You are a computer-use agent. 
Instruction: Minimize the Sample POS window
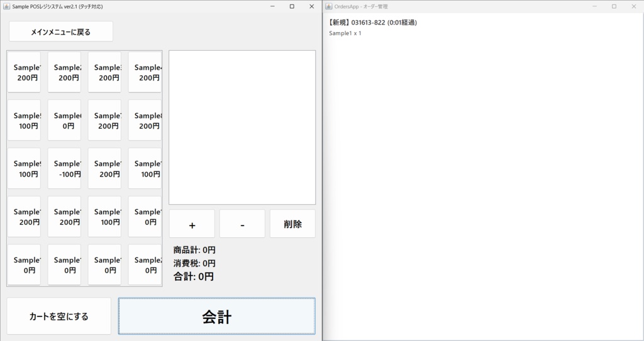272,6
